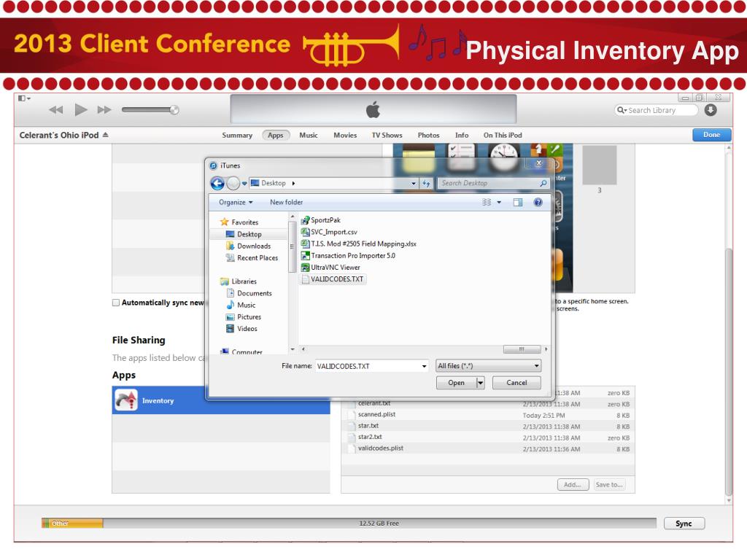Open the TV Shows tab
The image size is (747, 560).
point(387,135)
